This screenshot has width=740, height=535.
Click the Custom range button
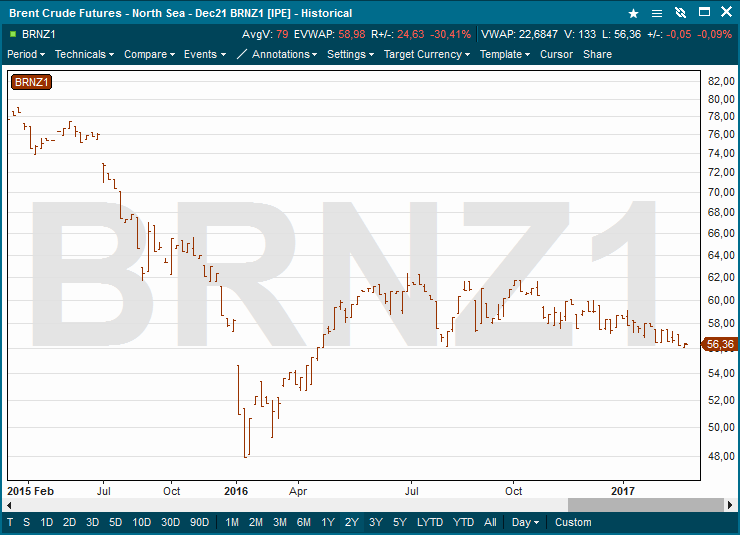pyautogui.click(x=573, y=522)
